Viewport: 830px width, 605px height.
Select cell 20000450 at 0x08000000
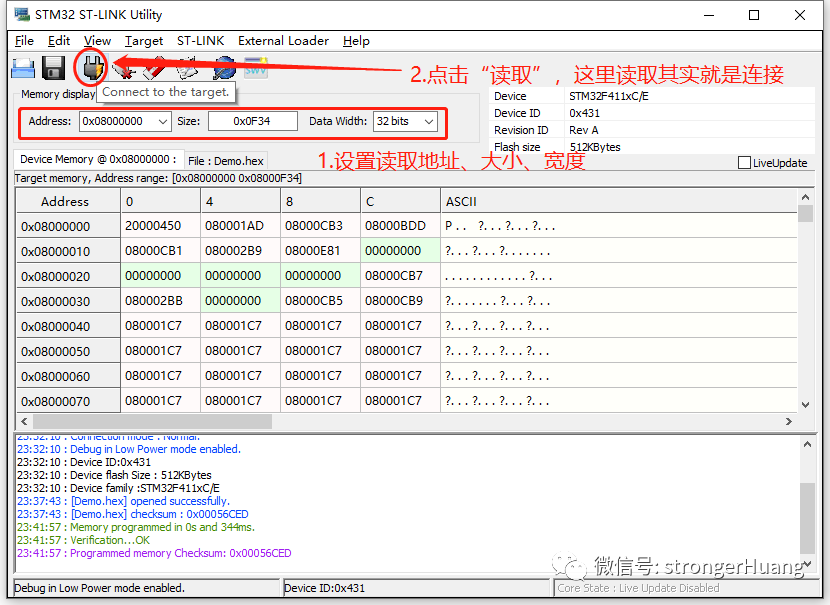pyautogui.click(x=160, y=226)
